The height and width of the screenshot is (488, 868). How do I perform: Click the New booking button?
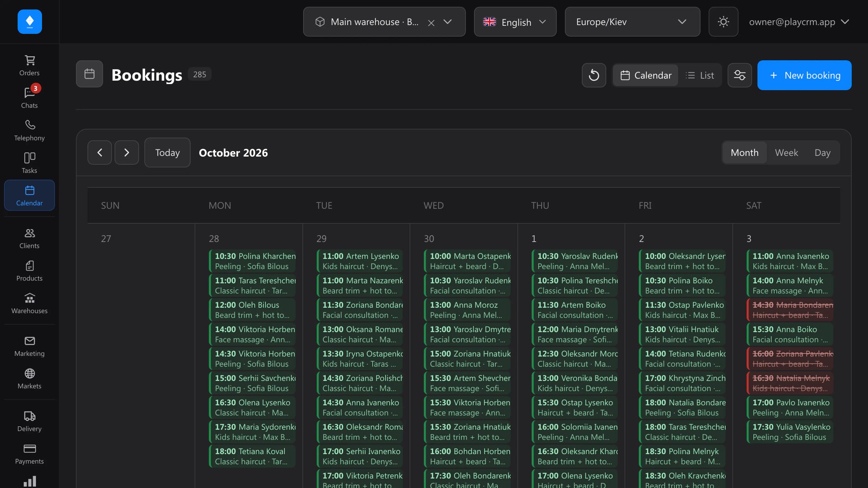click(x=804, y=75)
